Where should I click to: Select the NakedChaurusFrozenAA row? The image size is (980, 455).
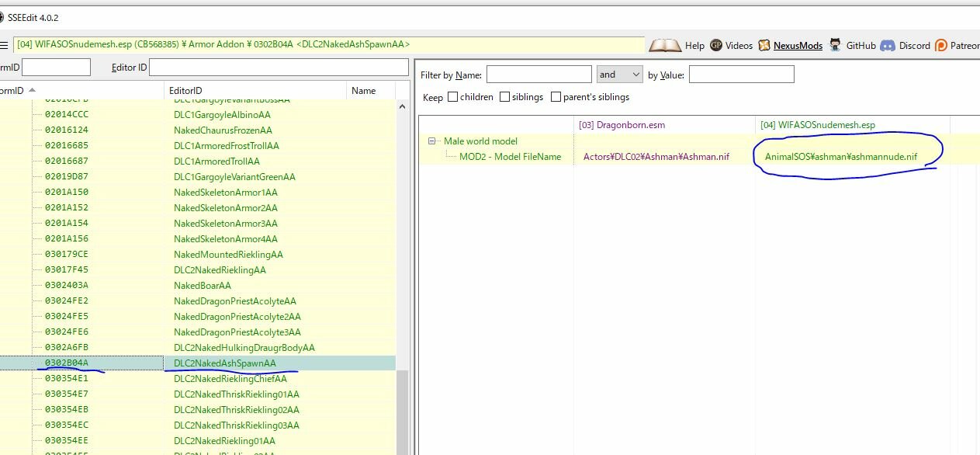pos(198,130)
